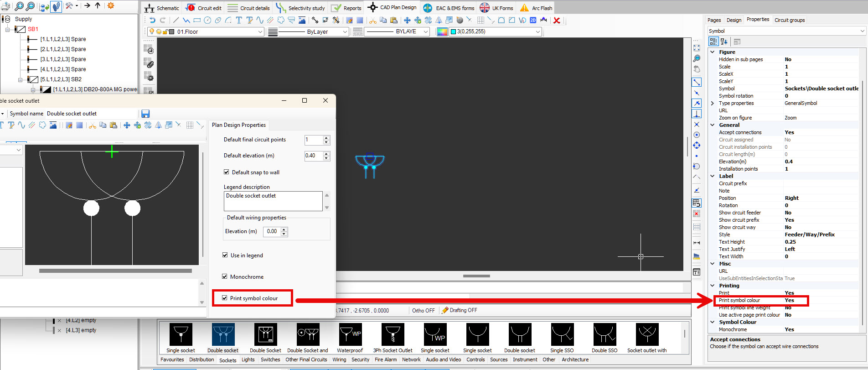This screenshot has height=370, width=868.
Task: Switch to the Selectivity study tab
Action: [301, 8]
